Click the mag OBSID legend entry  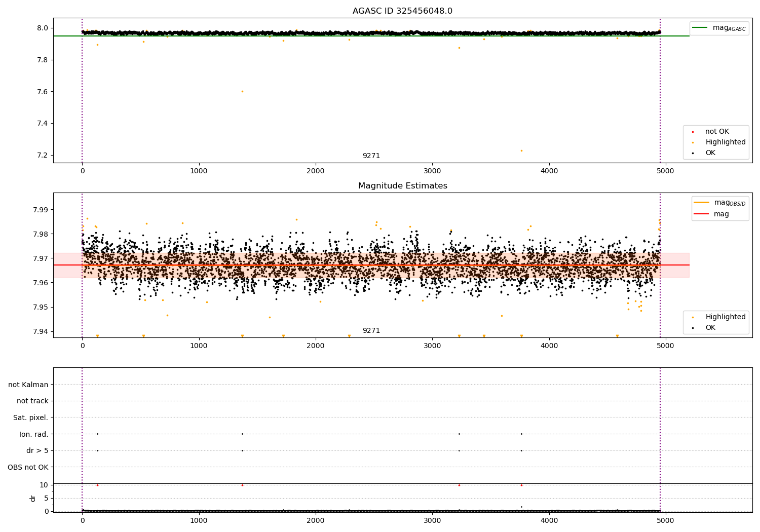pyautogui.click(x=719, y=203)
